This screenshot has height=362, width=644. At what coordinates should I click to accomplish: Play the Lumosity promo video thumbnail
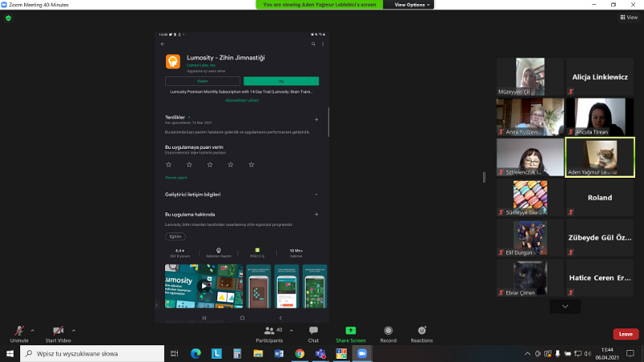point(204,286)
